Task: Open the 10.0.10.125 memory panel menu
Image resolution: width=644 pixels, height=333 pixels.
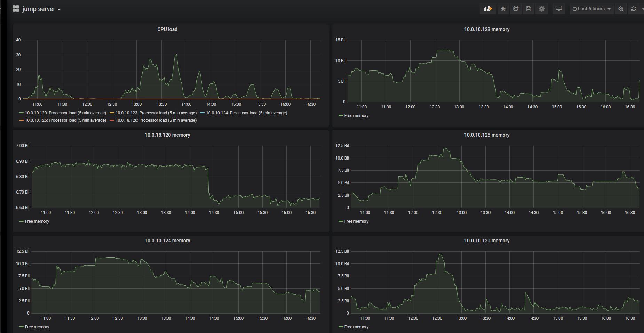Action: (x=487, y=135)
